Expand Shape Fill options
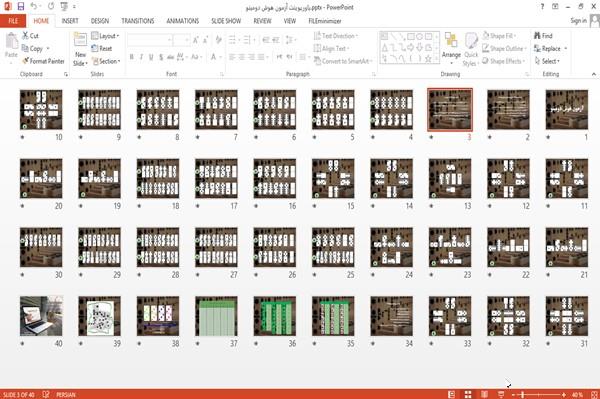The height and width of the screenshot is (399, 600). 499,36
